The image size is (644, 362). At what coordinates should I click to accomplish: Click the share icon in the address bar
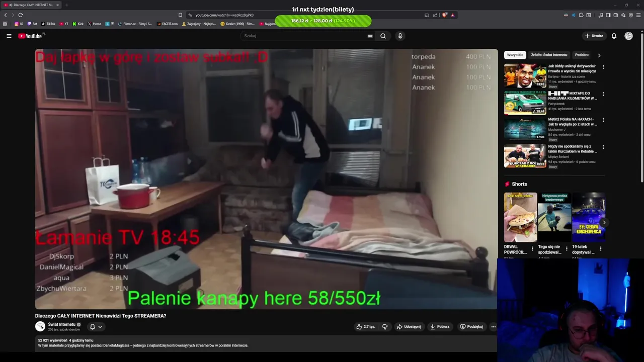[x=435, y=15]
